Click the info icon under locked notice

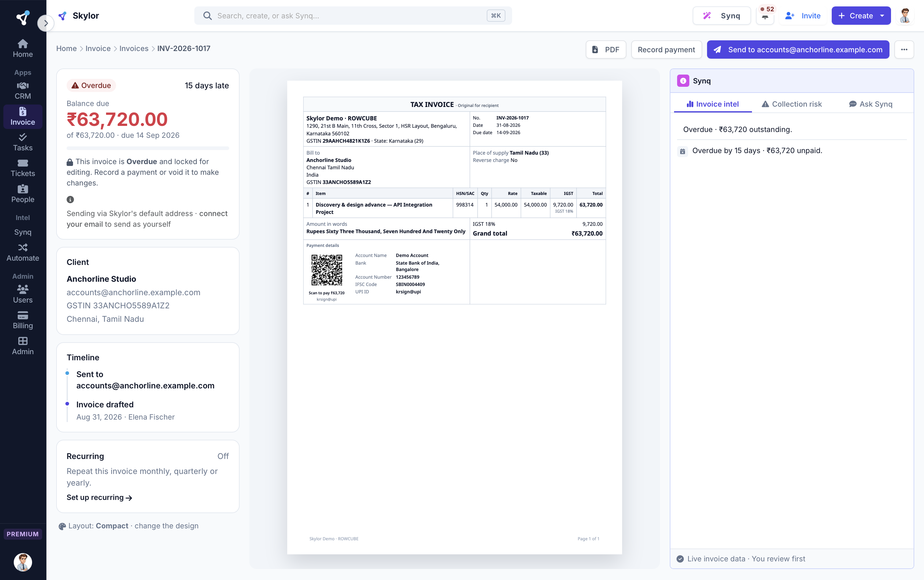pyautogui.click(x=70, y=200)
